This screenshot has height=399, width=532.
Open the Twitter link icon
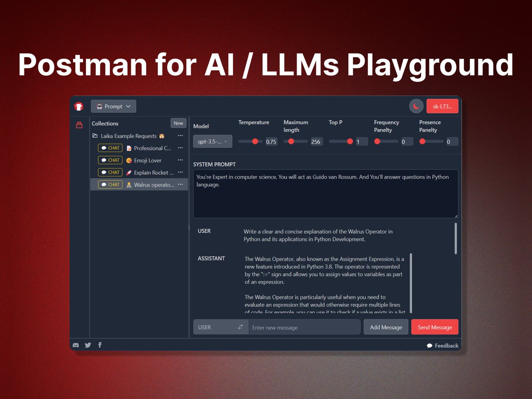pos(88,345)
